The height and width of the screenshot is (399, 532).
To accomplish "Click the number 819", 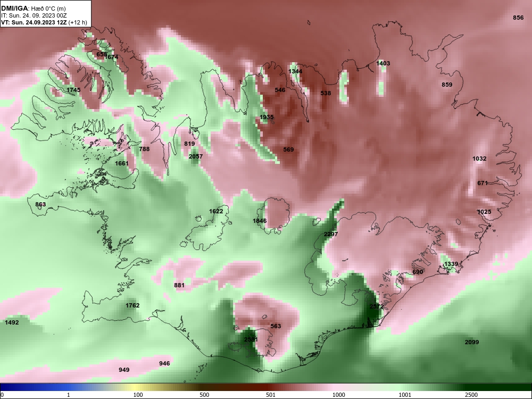I will [189, 144].
